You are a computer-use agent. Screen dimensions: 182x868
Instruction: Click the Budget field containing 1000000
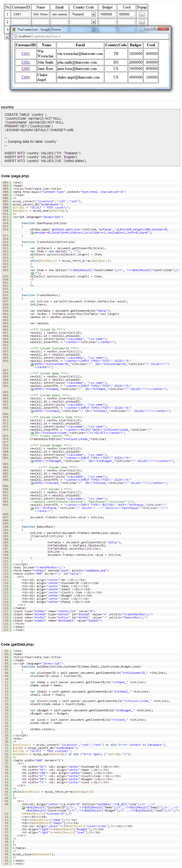point(107,14)
